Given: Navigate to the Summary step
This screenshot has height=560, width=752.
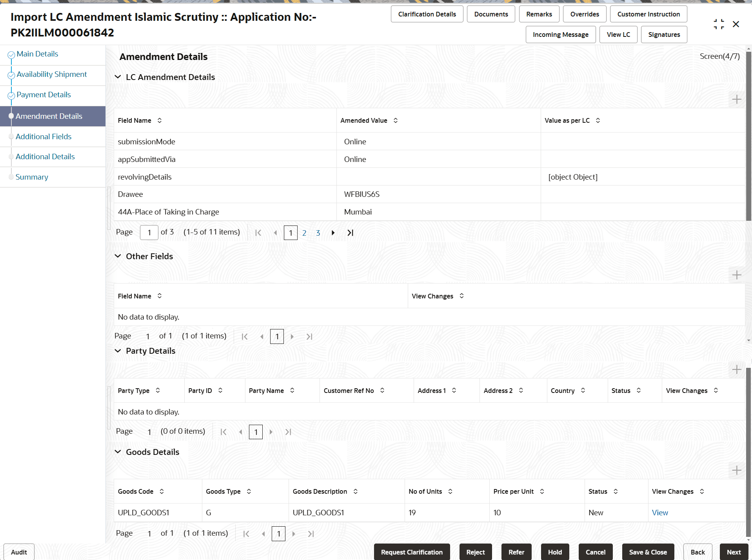Looking at the screenshot, I should (32, 177).
